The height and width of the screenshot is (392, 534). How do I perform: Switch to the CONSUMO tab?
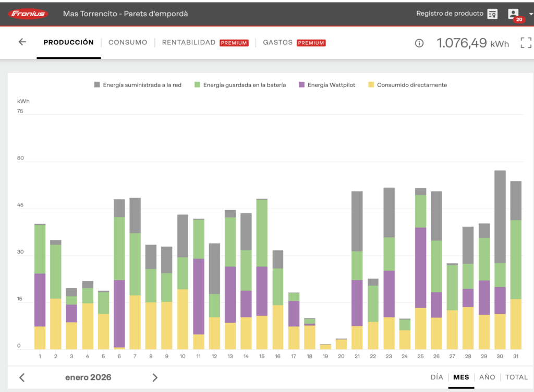(128, 42)
